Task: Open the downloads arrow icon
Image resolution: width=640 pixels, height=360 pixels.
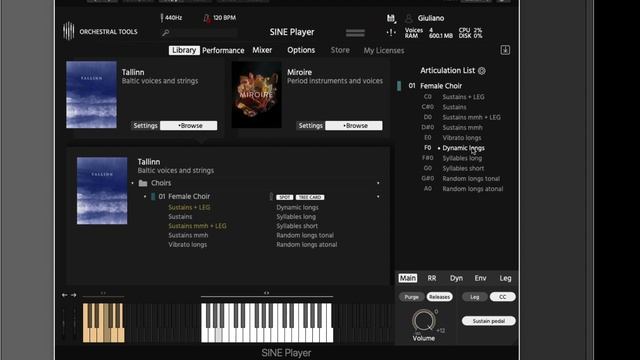Action: click(x=505, y=50)
